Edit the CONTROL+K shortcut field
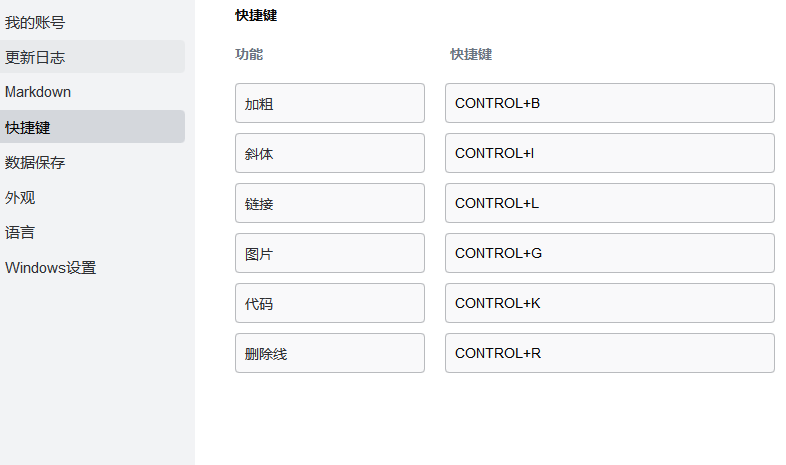The image size is (786, 465). click(609, 303)
